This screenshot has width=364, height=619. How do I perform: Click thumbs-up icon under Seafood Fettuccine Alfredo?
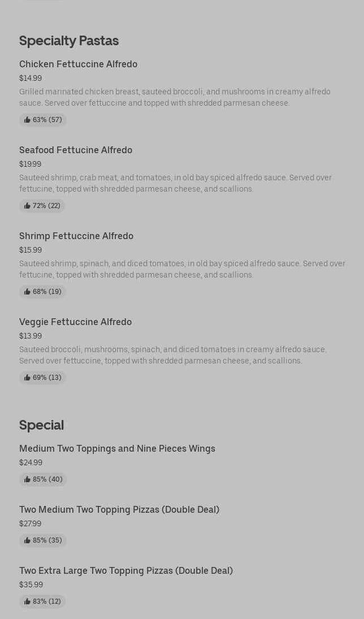tap(27, 206)
